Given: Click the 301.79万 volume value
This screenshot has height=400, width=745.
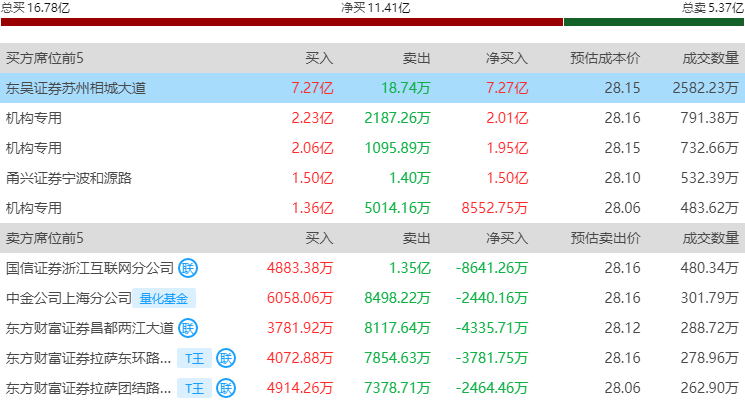Looking at the screenshot, I should pyautogui.click(x=709, y=298).
